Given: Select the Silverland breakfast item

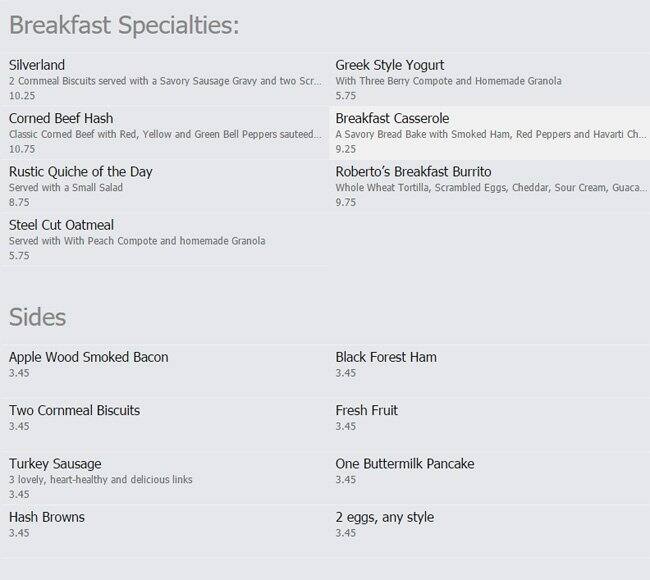Looking at the screenshot, I should tap(39, 65).
